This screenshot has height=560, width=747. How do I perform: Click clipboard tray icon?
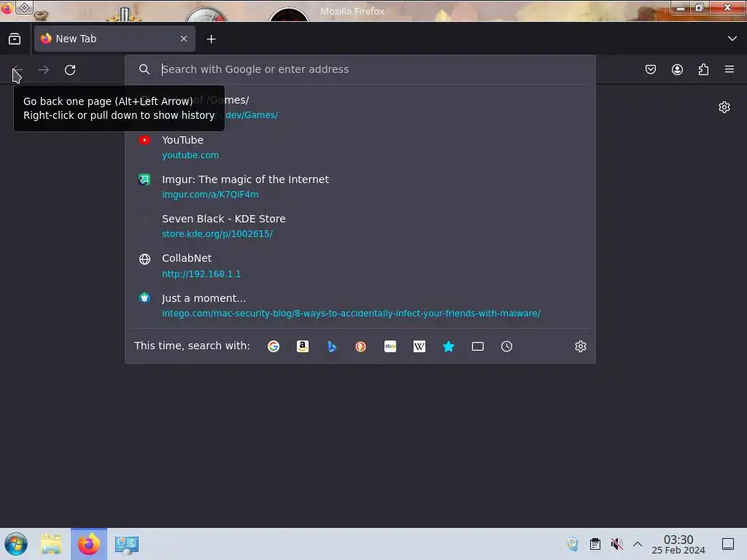point(595,544)
